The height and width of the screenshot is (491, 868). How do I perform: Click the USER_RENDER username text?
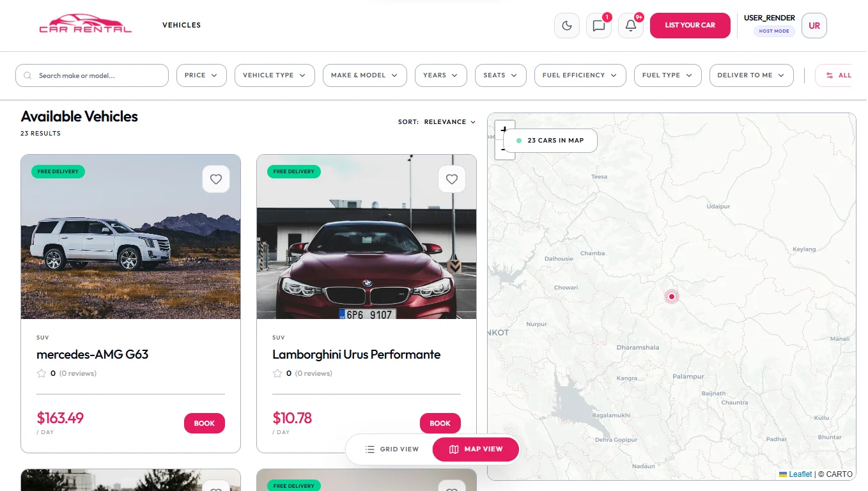coord(770,18)
